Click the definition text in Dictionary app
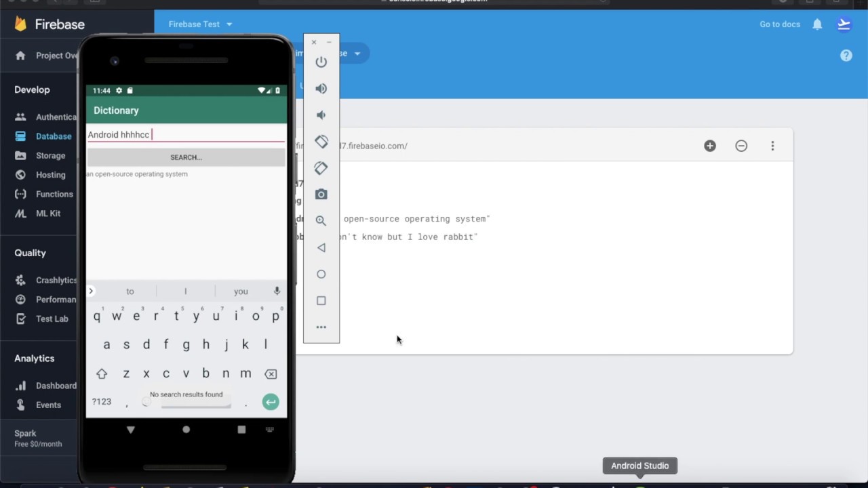The width and height of the screenshot is (868, 488). click(137, 174)
